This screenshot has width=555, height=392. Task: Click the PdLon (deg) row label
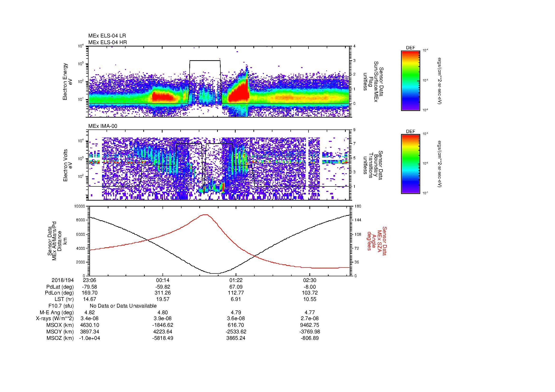click(59, 293)
